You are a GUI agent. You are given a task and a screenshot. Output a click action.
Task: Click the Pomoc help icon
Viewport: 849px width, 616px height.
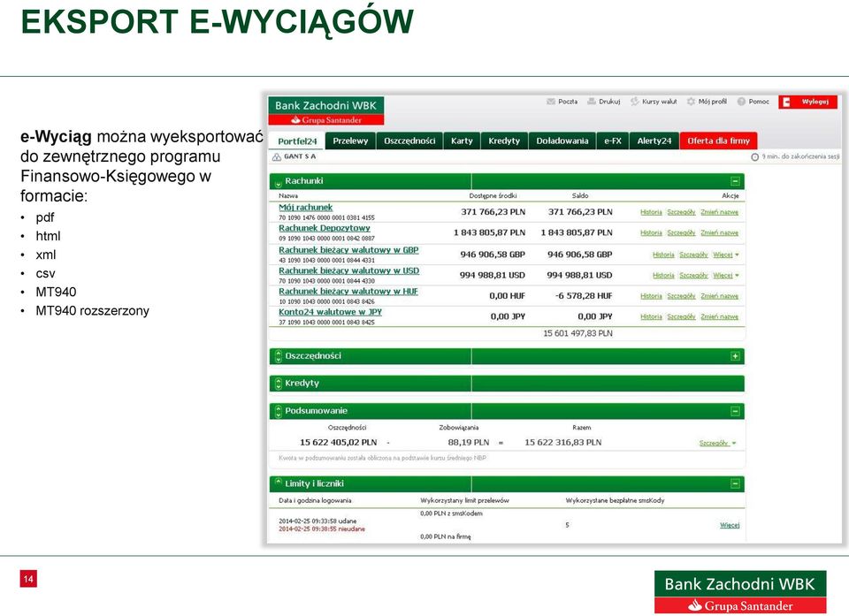tap(741, 102)
